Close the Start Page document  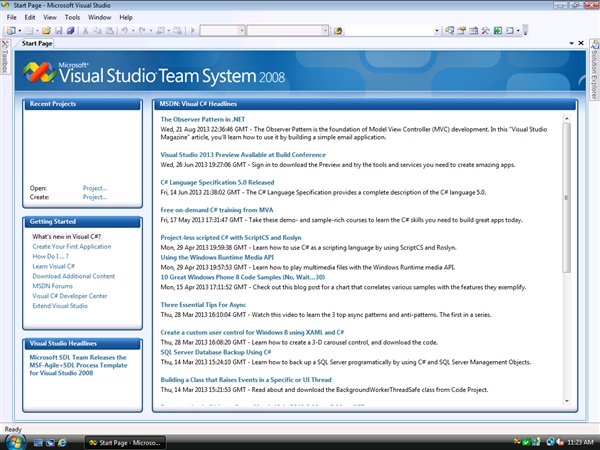pyautogui.click(x=581, y=43)
